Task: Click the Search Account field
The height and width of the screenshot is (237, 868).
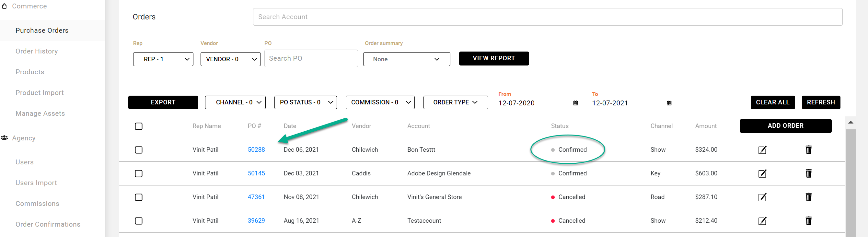Action: click(547, 17)
